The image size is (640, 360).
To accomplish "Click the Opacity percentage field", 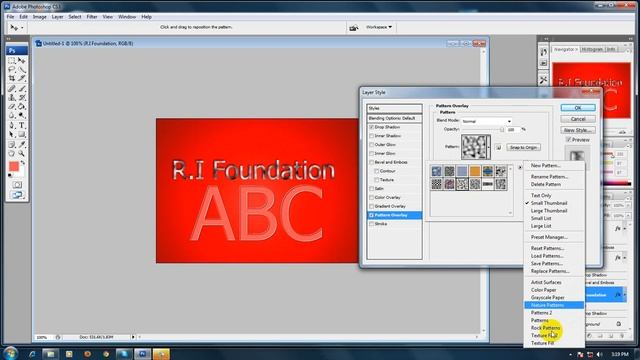I will point(513,130).
